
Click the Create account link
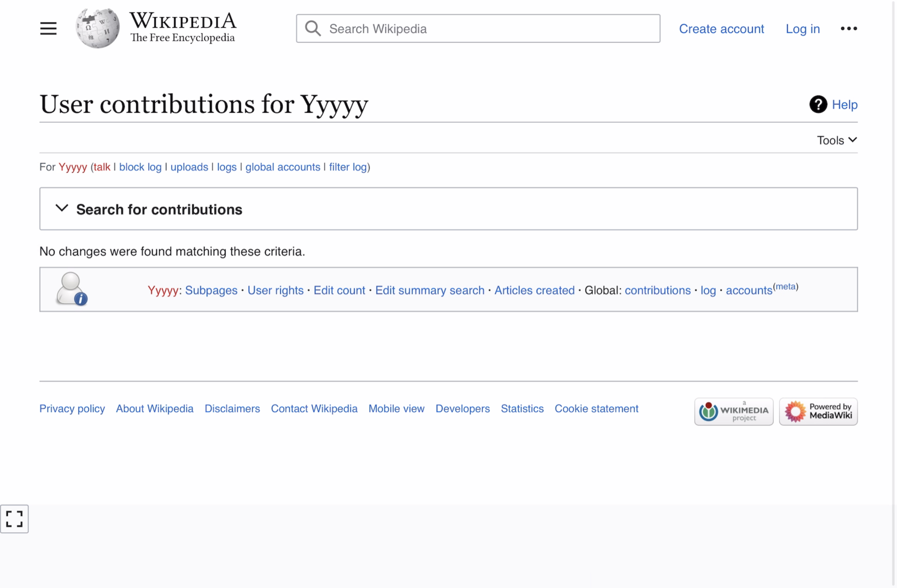click(x=721, y=29)
